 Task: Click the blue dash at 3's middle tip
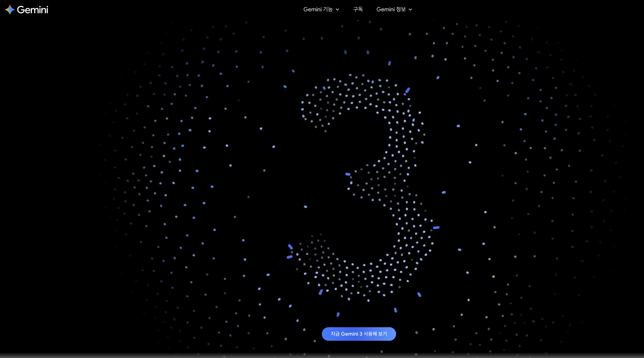click(348, 174)
